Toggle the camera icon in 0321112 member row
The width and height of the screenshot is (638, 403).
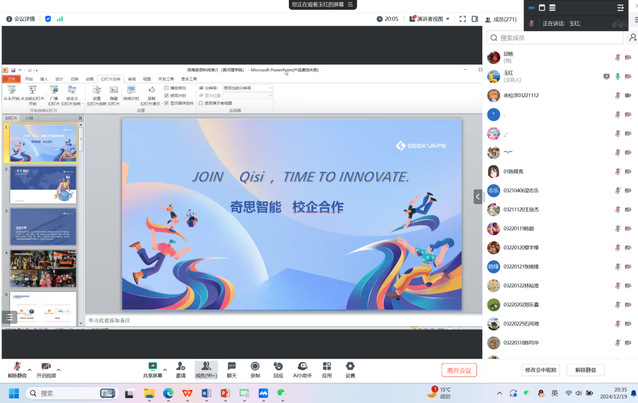coord(628,95)
